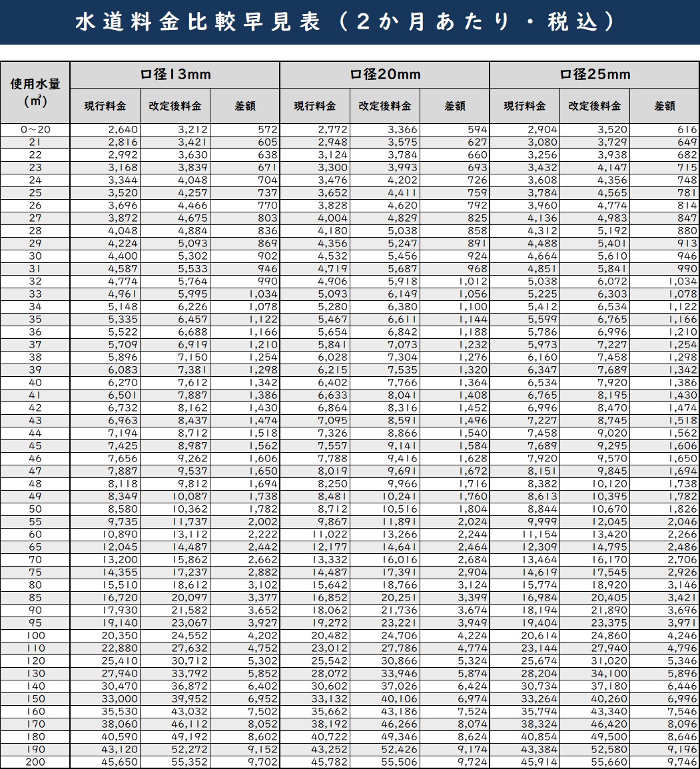The width and height of the screenshot is (700, 769).
Task: Select 946 difference in usage row 30
Action: pyautogui.click(x=687, y=256)
